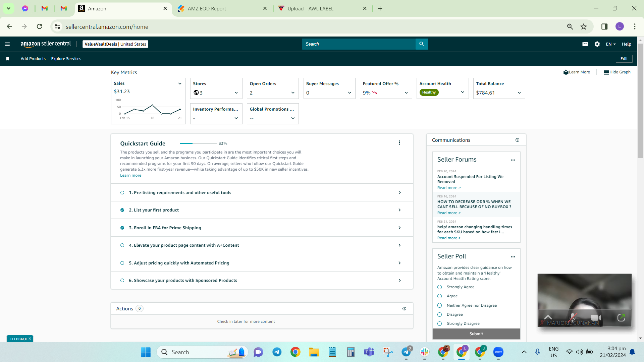Open File Explorer from the taskbar
Image resolution: width=644 pixels, height=362 pixels.
(x=314, y=352)
